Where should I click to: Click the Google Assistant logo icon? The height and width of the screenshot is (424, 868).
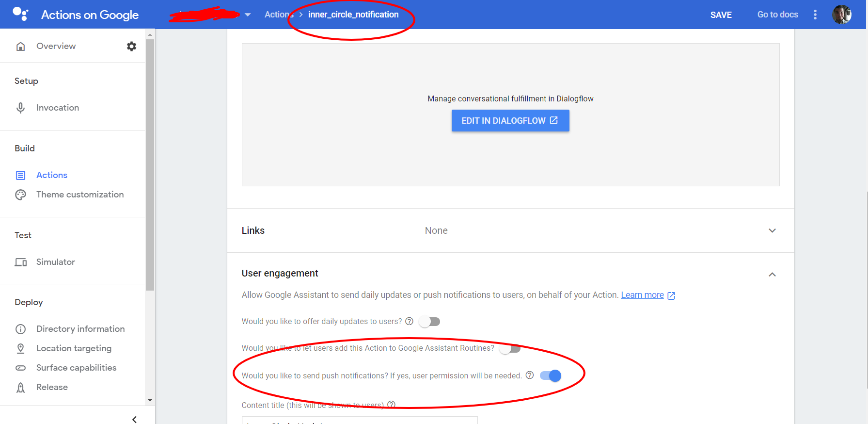pos(20,14)
